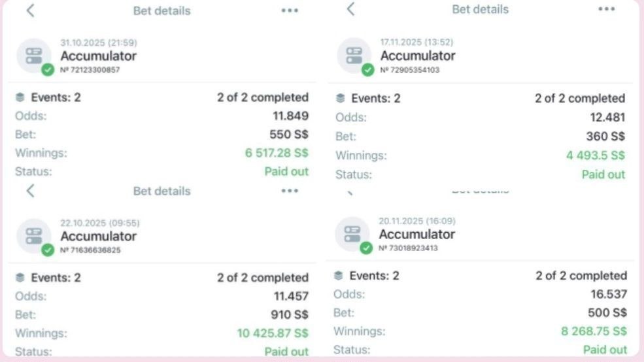Tap accumulator icon of bet 72123300857
Image resolution: width=644 pixels, height=362 pixels.
click(x=34, y=56)
